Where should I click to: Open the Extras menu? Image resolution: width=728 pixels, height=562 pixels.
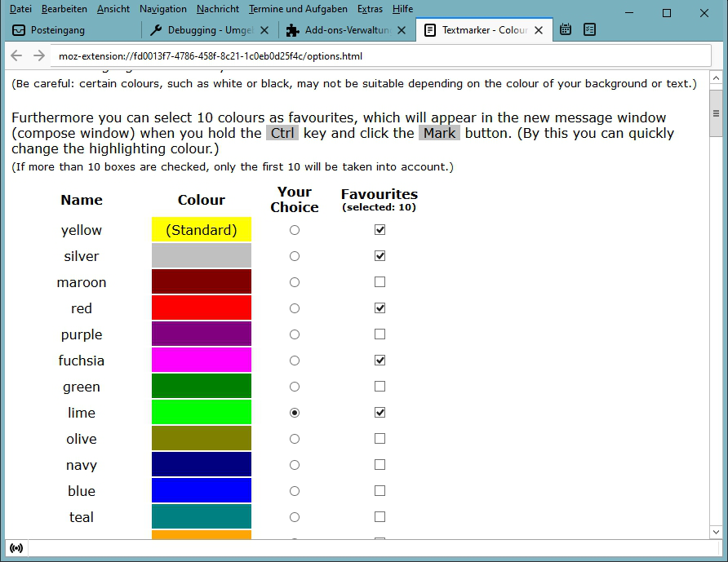tap(370, 9)
